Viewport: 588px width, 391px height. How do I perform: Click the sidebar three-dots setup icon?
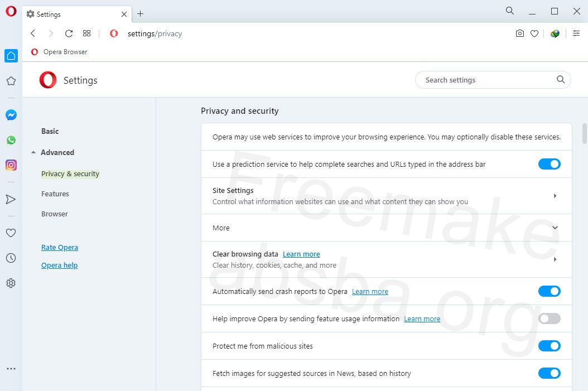coord(11,369)
